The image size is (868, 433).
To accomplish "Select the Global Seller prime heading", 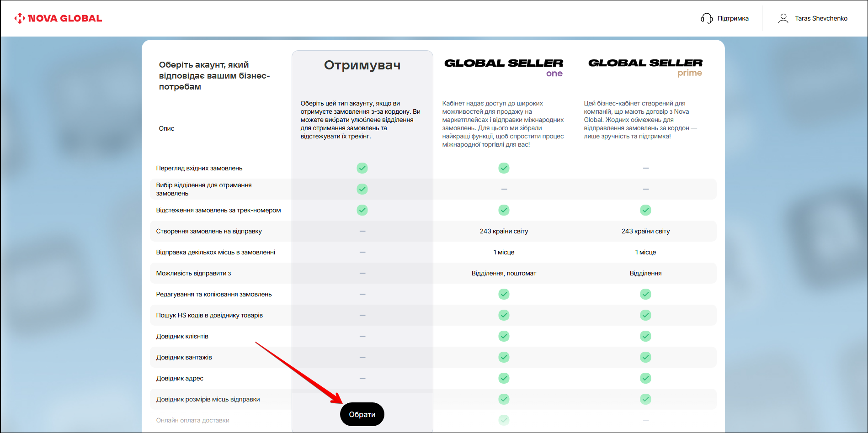I will [x=645, y=67].
